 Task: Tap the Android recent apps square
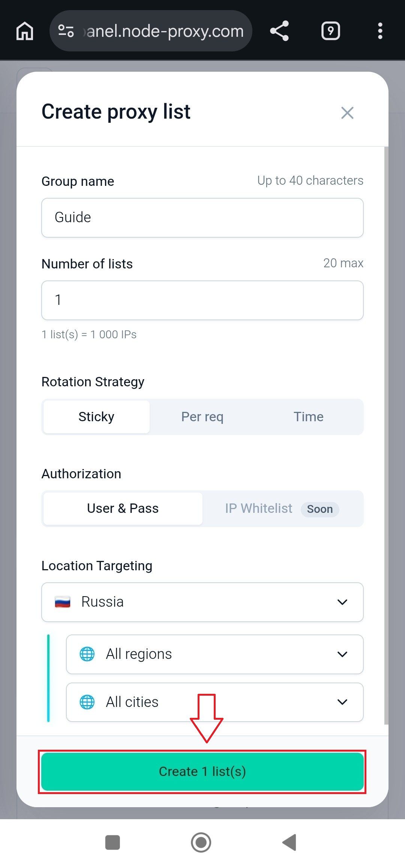[x=112, y=842]
